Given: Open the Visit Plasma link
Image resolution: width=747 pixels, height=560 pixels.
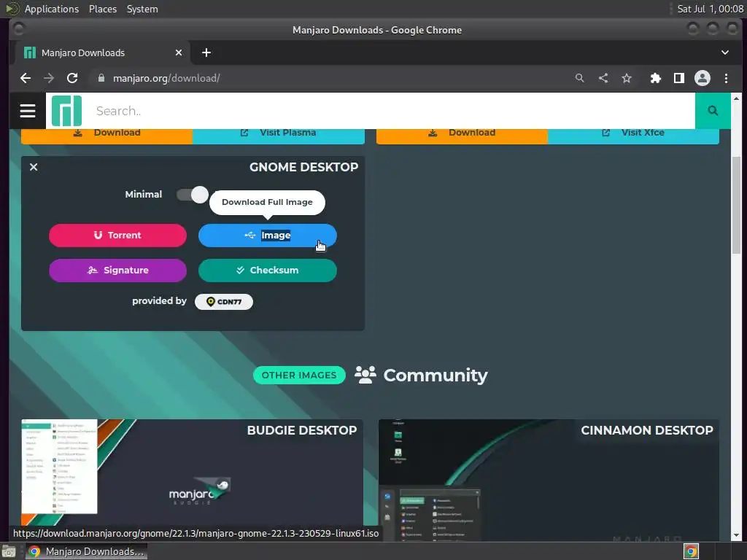Looking at the screenshot, I should pyautogui.click(x=279, y=135).
